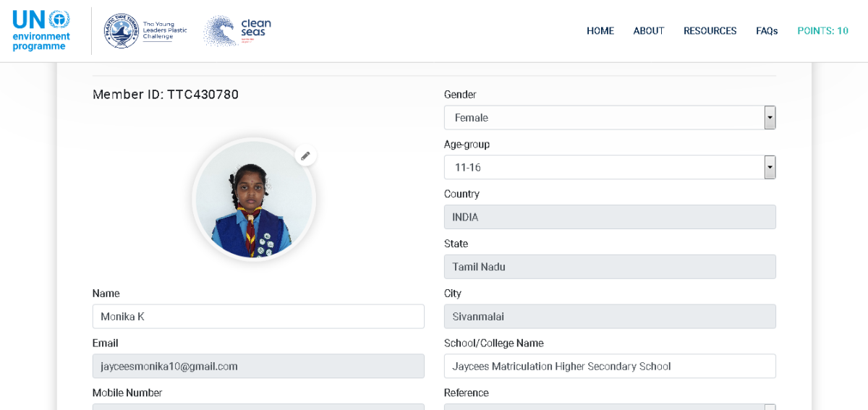Click the School/College Name field
This screenshot has height=410, width=868.
tap(610, 366)
